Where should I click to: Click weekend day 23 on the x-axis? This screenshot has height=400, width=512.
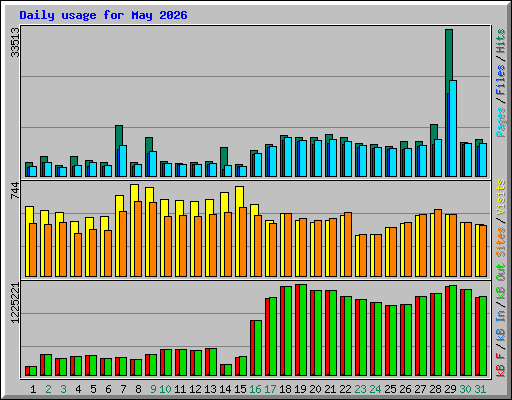360,389
